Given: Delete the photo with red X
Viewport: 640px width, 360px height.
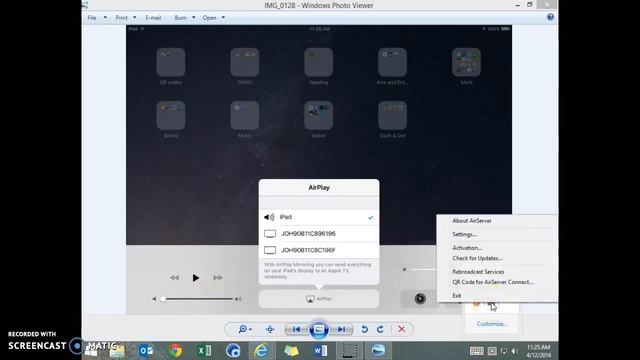Looking at the screenshot, I should point(402,329).
